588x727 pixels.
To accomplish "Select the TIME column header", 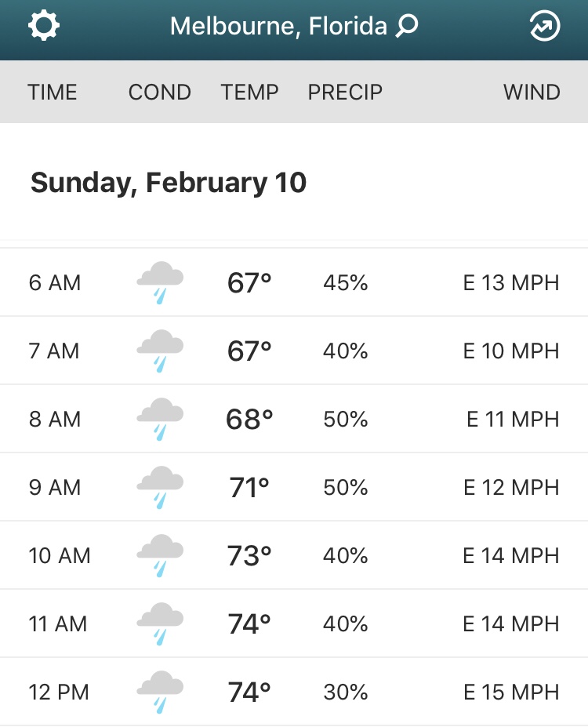I will (x=53, y=93).
